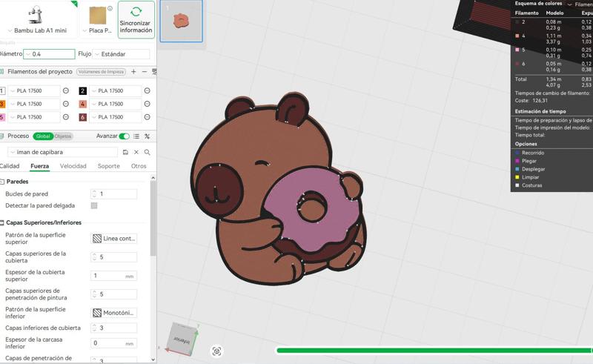Open filament 1 PLA 17500 dropdown
The width and height of the screenshot is (593, 364).
(34, 90)
